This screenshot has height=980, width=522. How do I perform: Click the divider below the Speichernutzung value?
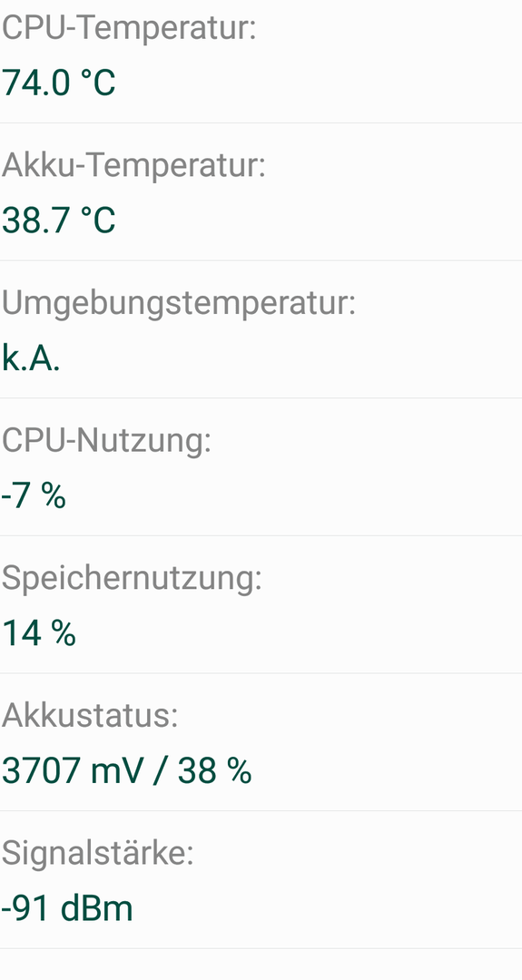[261, 673]
